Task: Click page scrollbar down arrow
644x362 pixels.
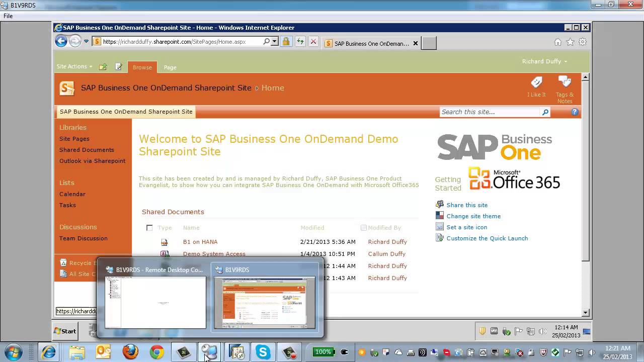Action: tap(585, 313)
